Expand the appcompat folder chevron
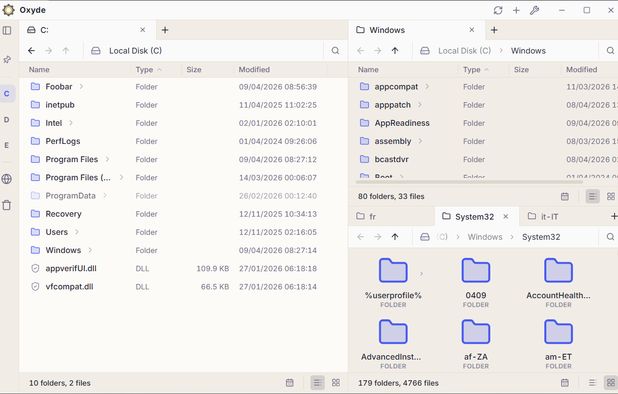 tap(427, 86)
